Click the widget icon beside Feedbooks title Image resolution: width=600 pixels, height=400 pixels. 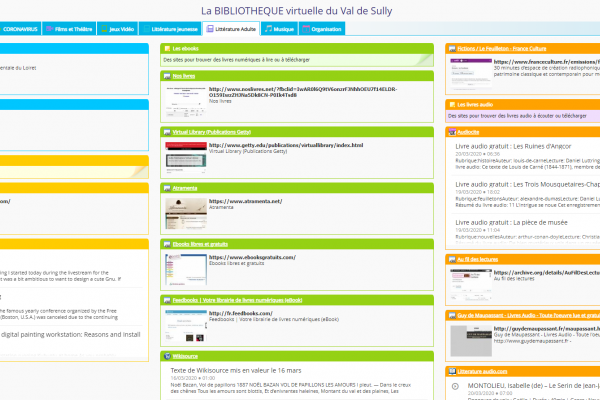click(x=167, y=300)
